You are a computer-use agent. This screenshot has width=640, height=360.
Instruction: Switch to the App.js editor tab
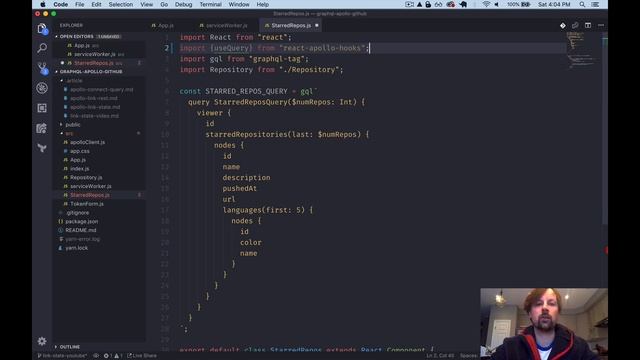tap(162, 25)
